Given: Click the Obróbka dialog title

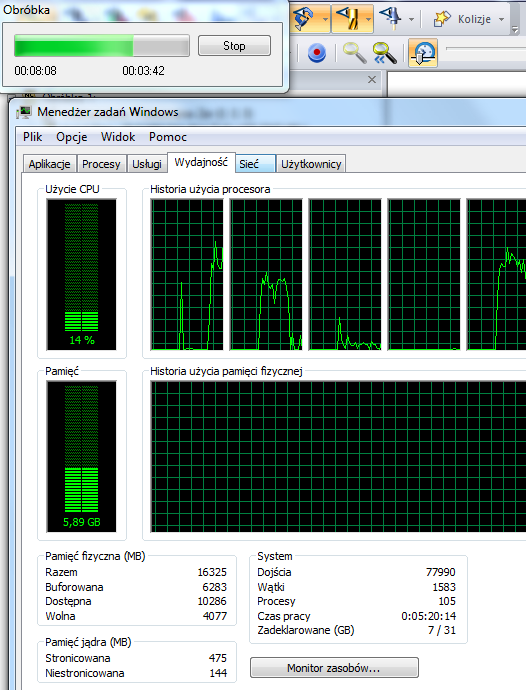Looking at the screenshot, I should click(26, 10).
